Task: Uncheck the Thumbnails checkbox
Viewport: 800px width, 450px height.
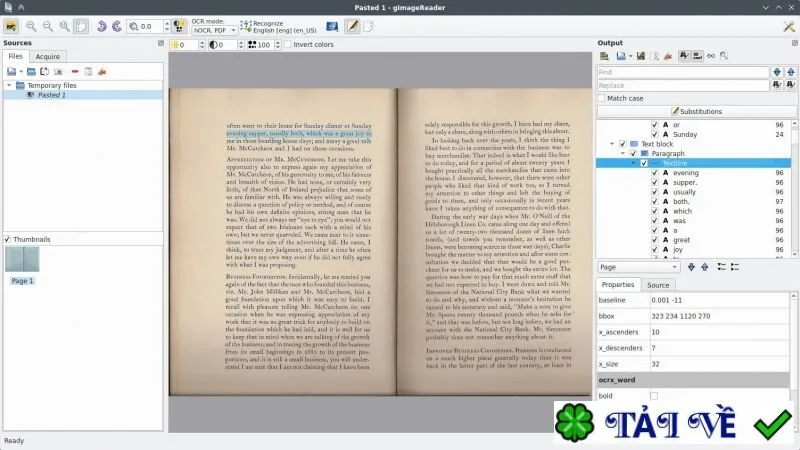Action: [x=7, y=239]
